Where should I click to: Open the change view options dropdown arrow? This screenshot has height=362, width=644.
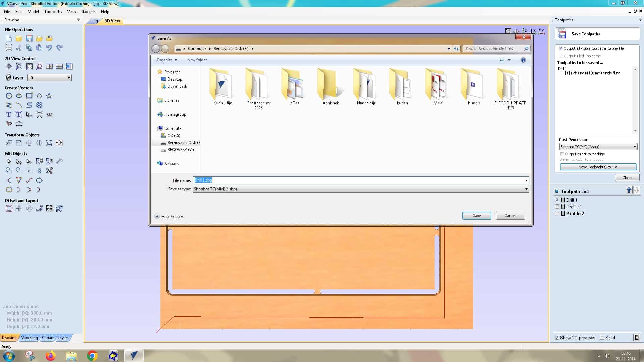[x=509, y=60]
